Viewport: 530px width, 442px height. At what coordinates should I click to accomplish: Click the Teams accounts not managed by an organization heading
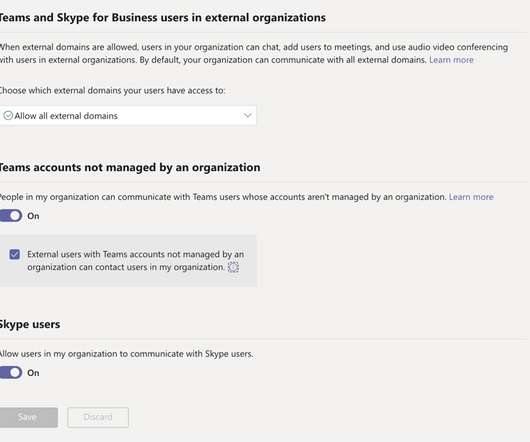click(x=130, y=167)
